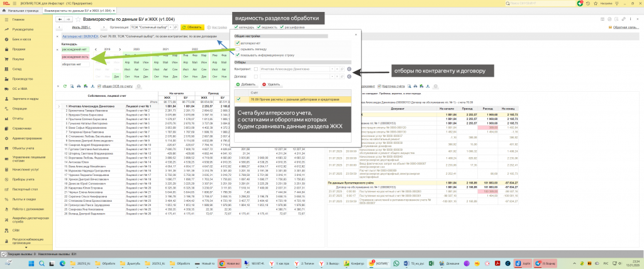Click the yellow Обновить refresh button

[192, 28]
